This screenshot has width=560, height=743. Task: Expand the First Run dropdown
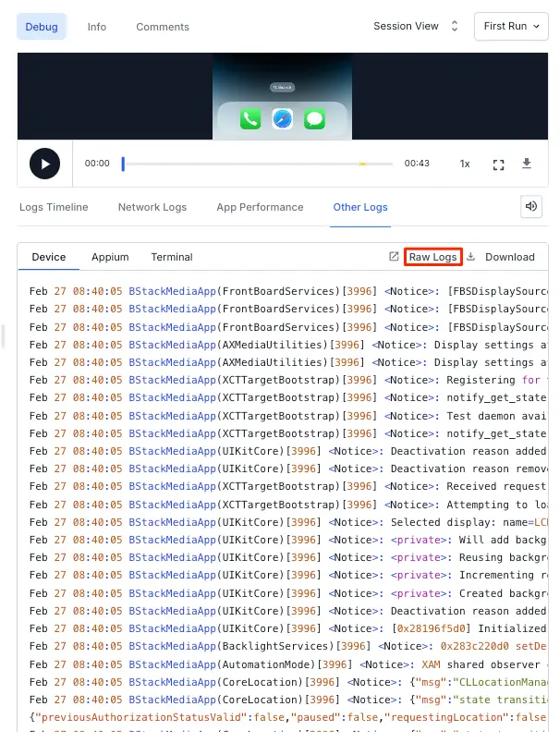pos(511,26)
